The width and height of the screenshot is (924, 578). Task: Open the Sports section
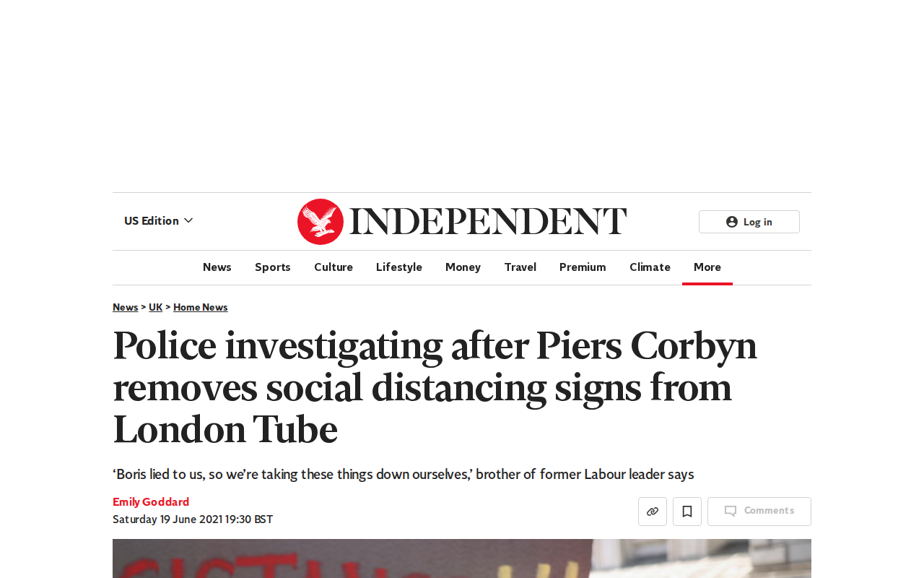[x=273, y=267]
